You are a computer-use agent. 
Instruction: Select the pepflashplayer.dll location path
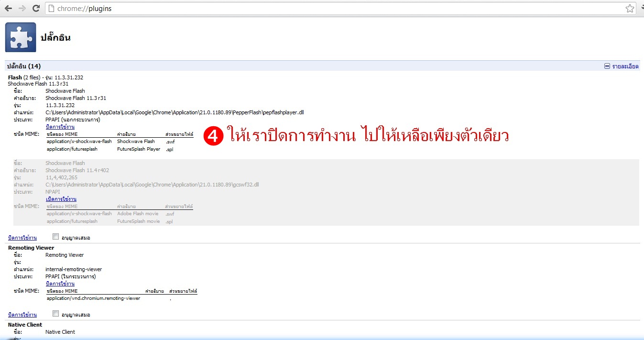(175, 112)
